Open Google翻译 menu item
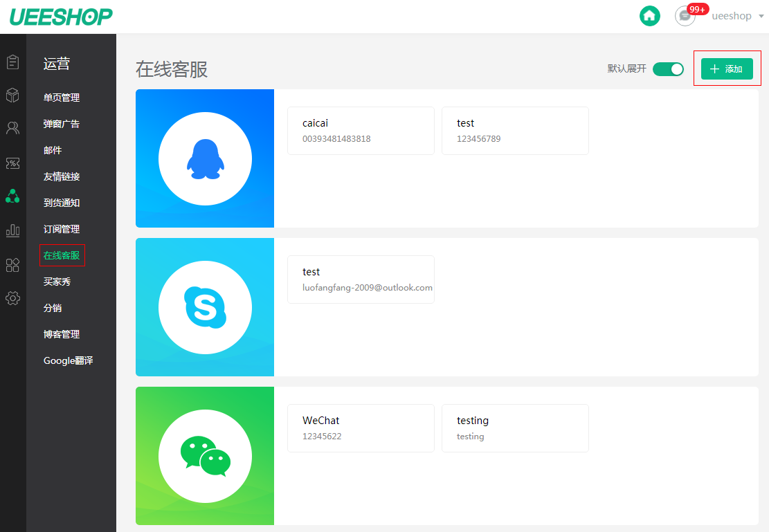Viewport: 769px width, 532px height. tap(68, 361)
